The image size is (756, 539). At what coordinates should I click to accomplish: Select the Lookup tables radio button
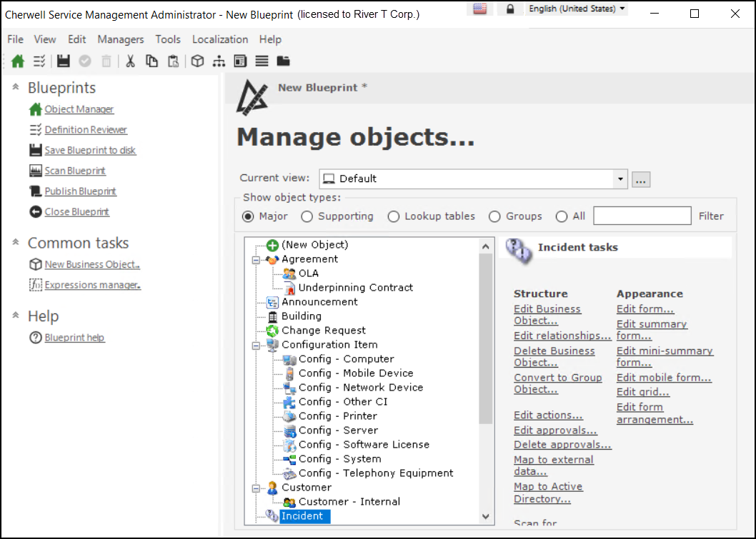click(x=394, y=217)
